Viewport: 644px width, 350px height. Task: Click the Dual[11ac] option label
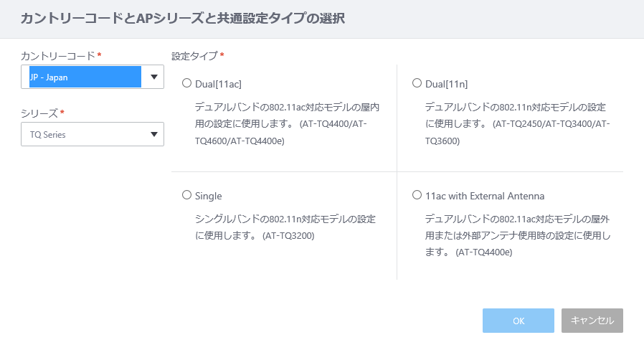[x=218, y=84]
